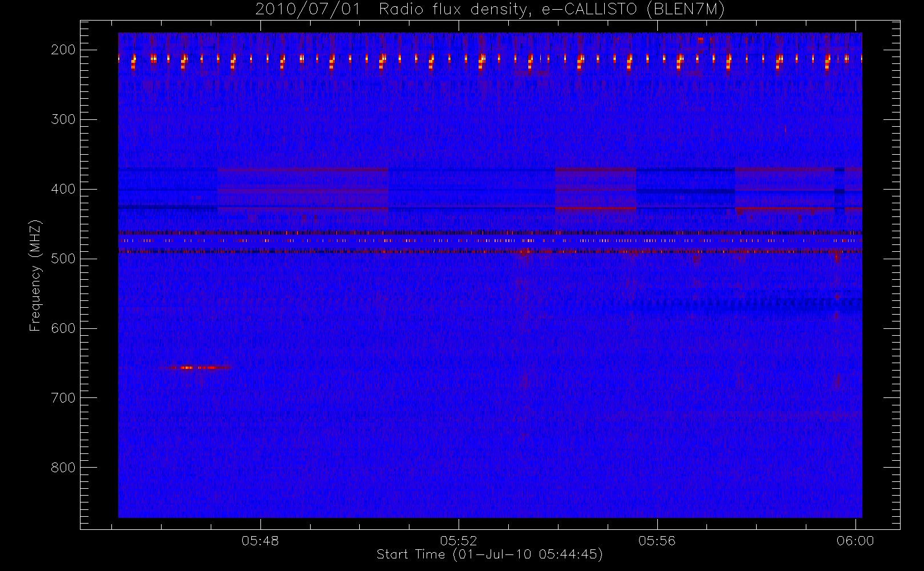Image resolution: width=924 pixels, height=571 pixels.
Task: Click the 700 frequency tick label
Action: tap(63, 398)
